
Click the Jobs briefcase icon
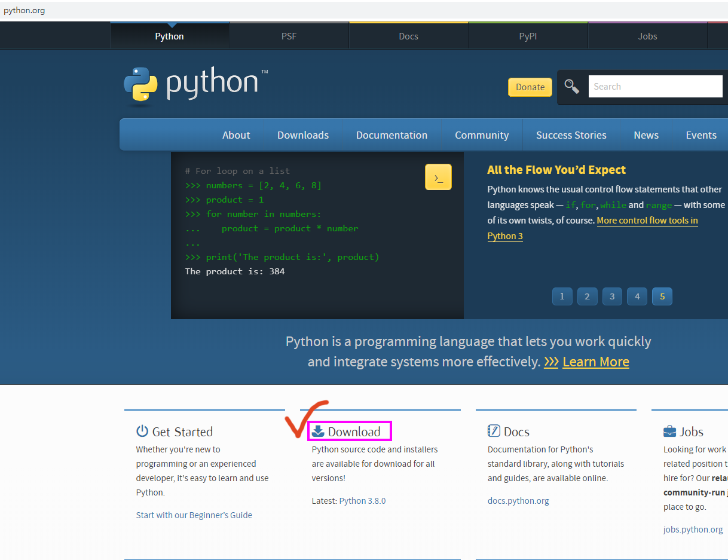669,432
